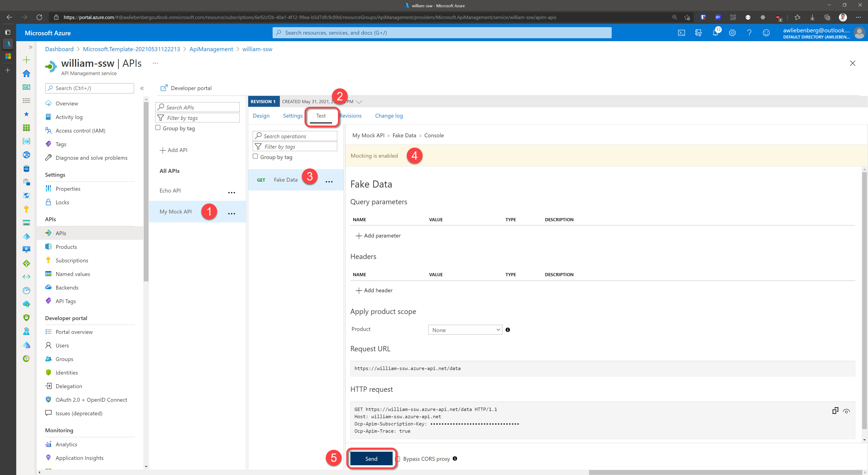
Task: Check Group by tag under operations
Action: coord(255,157)
